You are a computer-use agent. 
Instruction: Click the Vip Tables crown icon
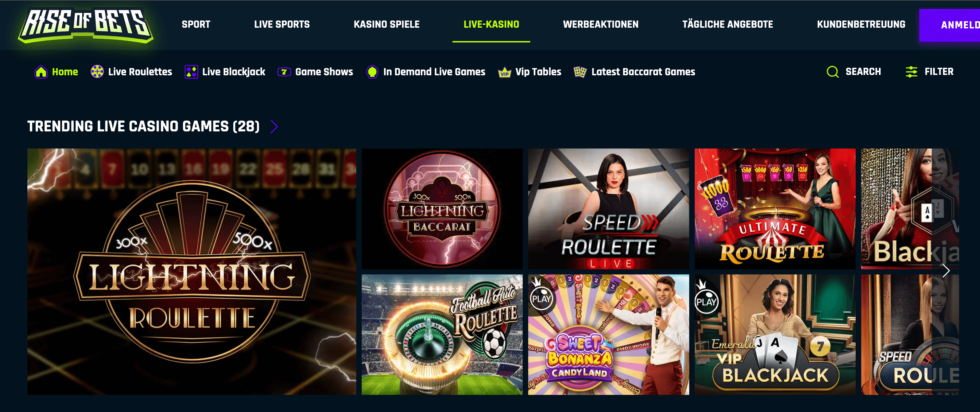click(x=505, y=72)
